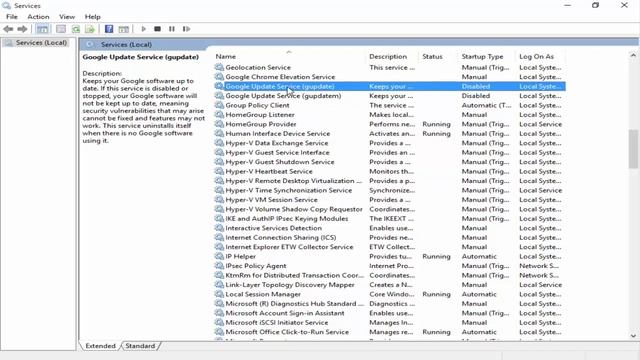Select Microsoft Account Sign-in Assistant
The width and height of the screenshot is (640, 360).
tap(389, 313)
